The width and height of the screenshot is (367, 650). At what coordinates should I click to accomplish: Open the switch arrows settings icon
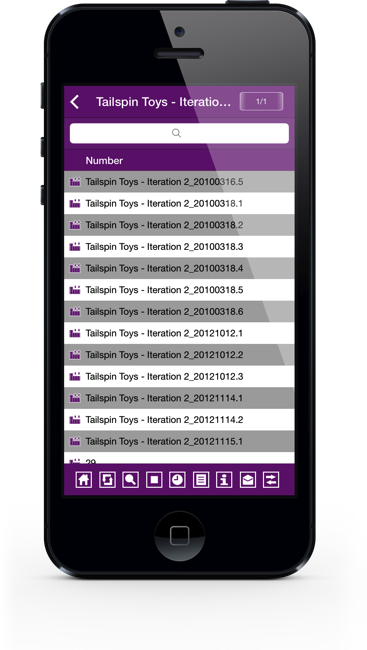pyautogui.click(x=271, y=480)
